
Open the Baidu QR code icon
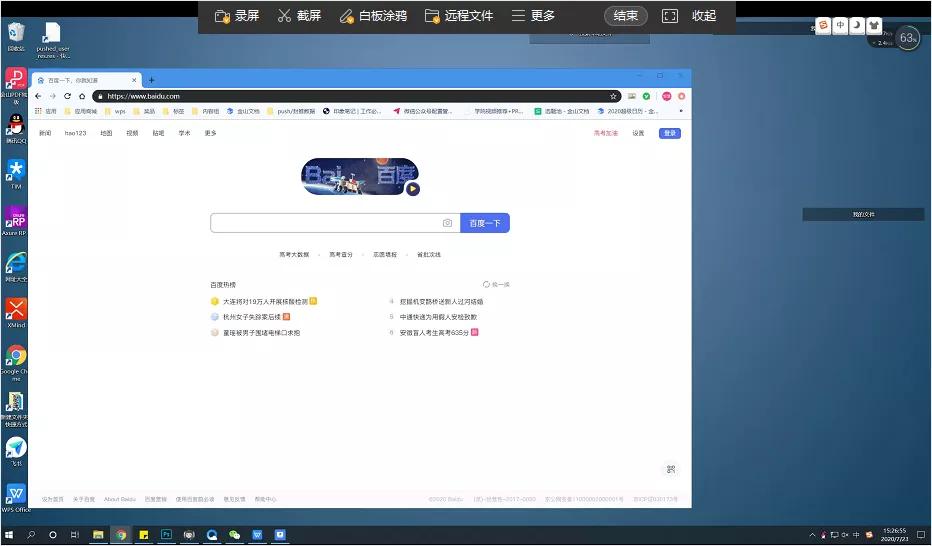tap(671, 469)
